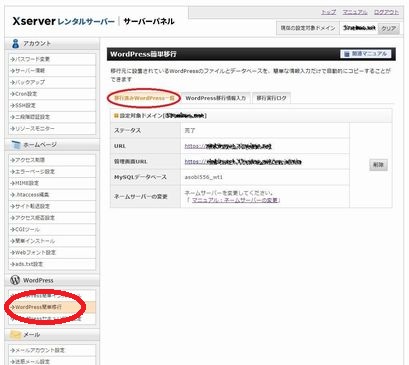Open 簡単インストール in the sidebar

click(x=52, y=241)
